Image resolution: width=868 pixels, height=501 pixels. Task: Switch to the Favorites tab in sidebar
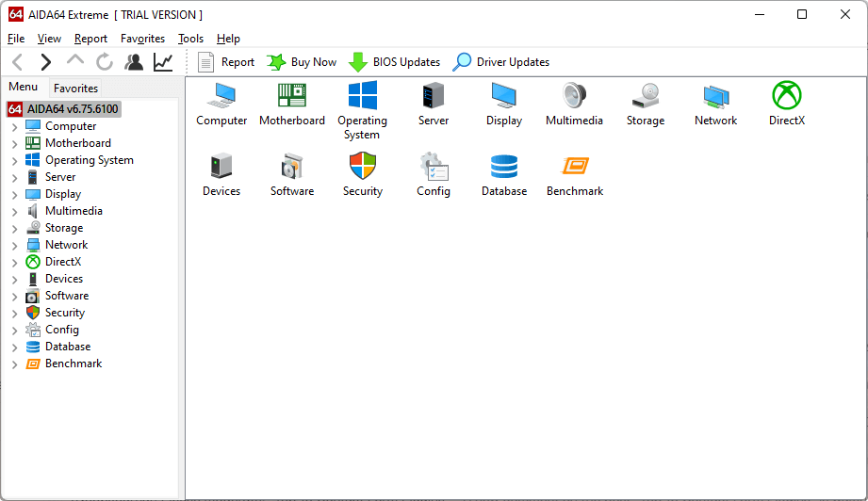(x=75, y=88)
